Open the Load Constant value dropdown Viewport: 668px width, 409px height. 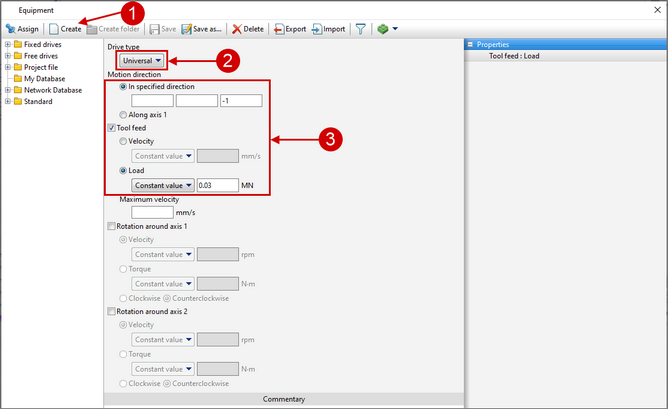coord(163,185)
